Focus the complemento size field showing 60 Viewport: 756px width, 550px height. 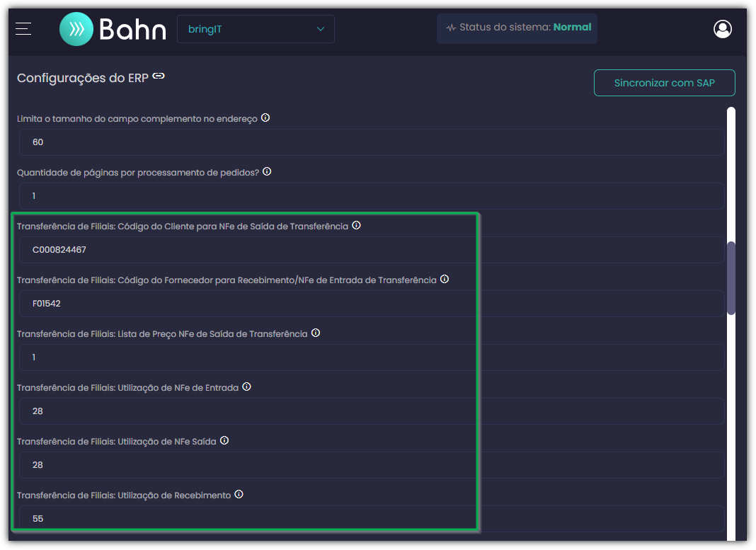[371, 142]
